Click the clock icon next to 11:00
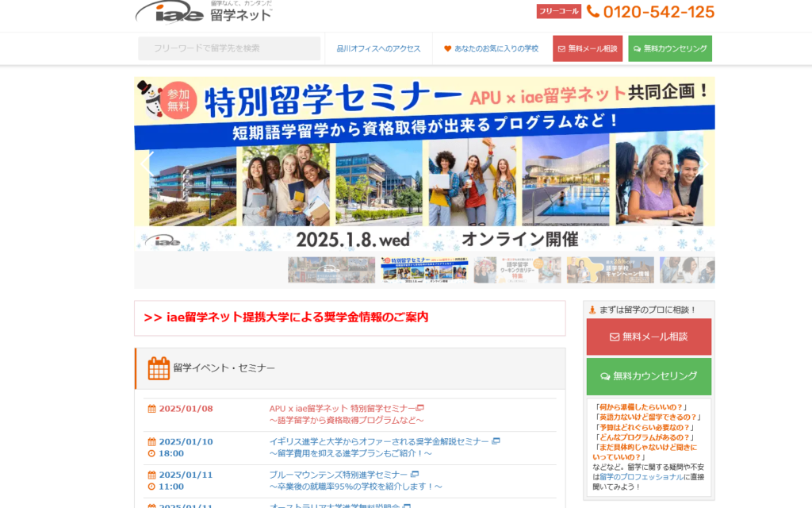Viewport: 812px width, 508px height. click(151, 487)
